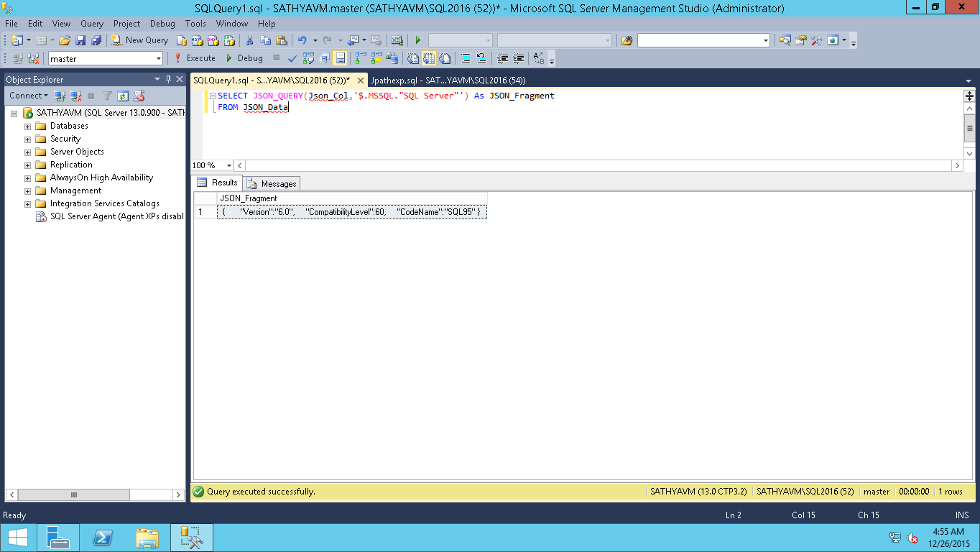
Task: Toggle IntelliSense enabled
Action: (340, 58)
